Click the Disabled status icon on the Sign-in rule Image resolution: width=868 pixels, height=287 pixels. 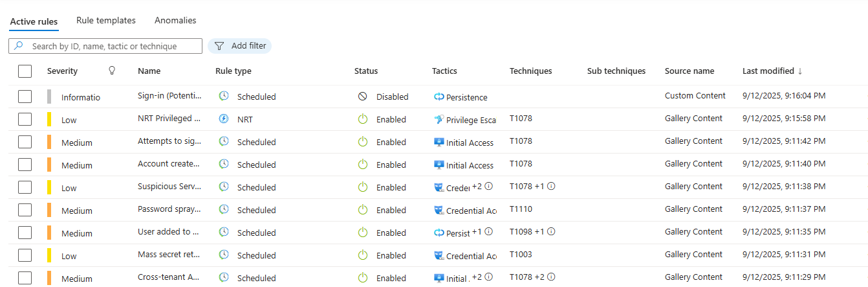(x=363, y=97)
